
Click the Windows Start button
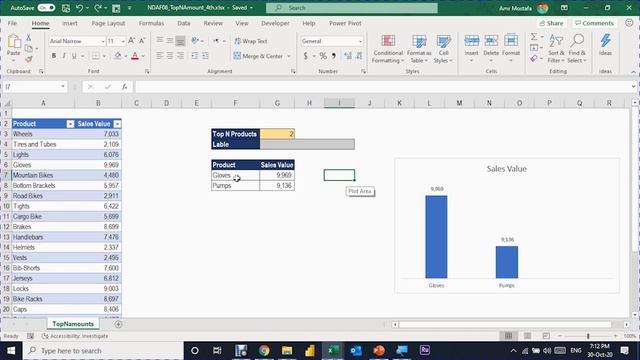coord(11,351)
